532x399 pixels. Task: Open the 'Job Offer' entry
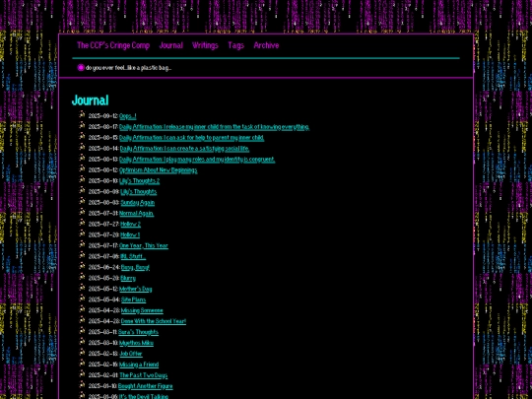click(131, 354)
